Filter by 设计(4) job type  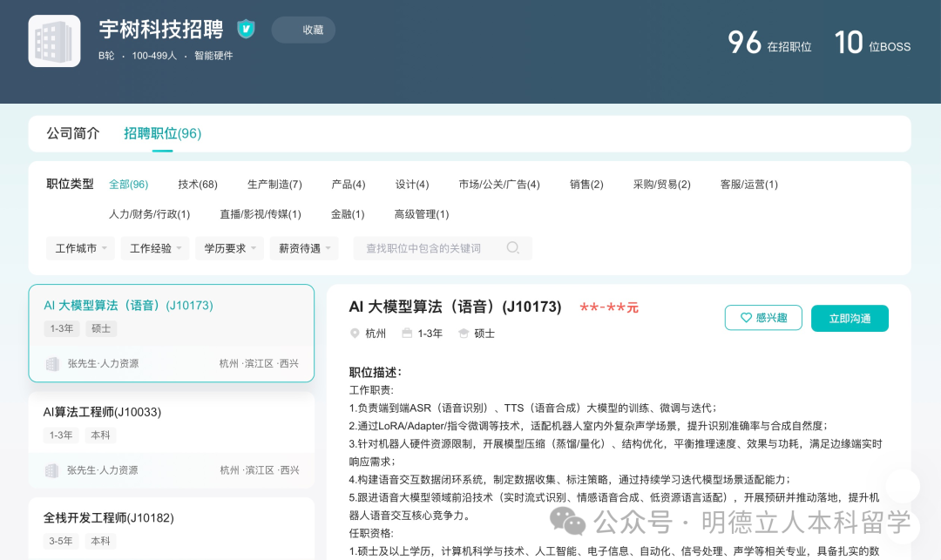pyautogui.click(x=411, y=184)
